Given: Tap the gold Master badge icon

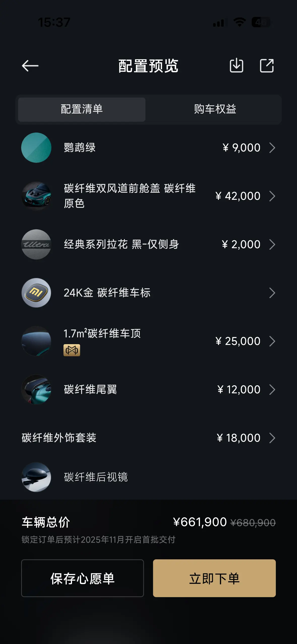Looking at the screenshot, I should coord(72,350).
